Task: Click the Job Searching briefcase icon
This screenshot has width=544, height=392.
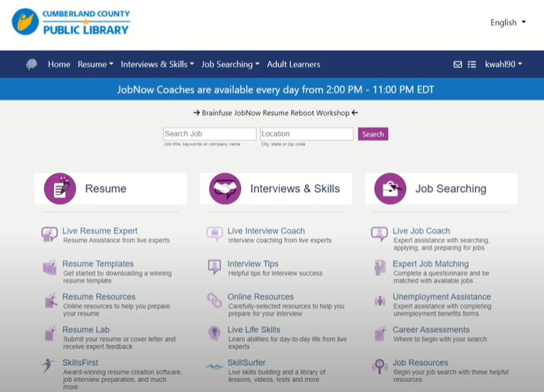Action: (390, 189)
